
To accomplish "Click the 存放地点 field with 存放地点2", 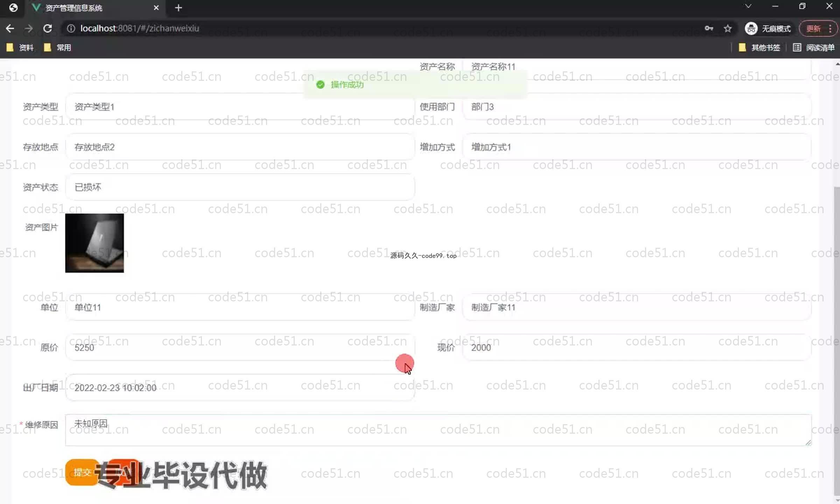I will pyautogui.click(x=240, y=147).
